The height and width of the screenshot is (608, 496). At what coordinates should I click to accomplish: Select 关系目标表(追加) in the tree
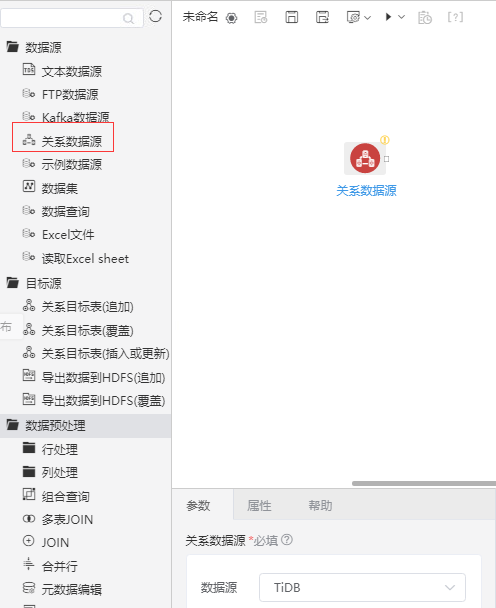click(x=87, y=307)
